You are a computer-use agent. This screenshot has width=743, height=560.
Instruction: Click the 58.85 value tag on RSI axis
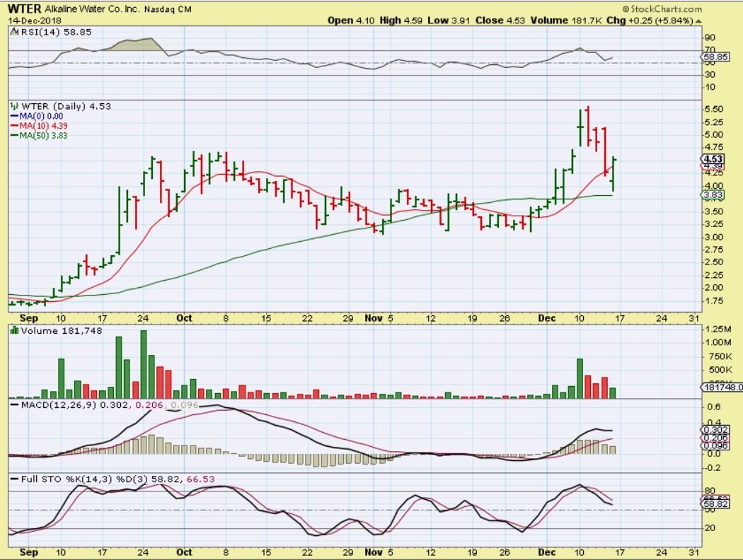pos(716,57)
